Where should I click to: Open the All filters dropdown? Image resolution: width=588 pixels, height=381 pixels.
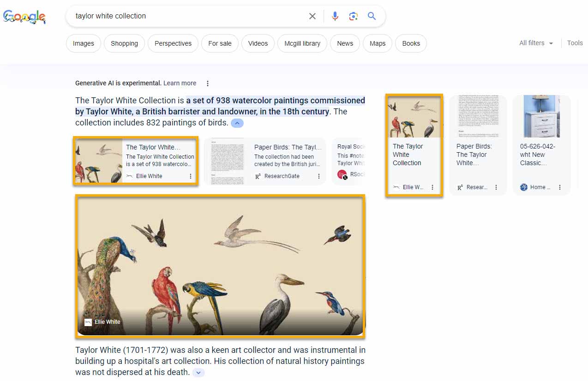click(x=536, y=43)
